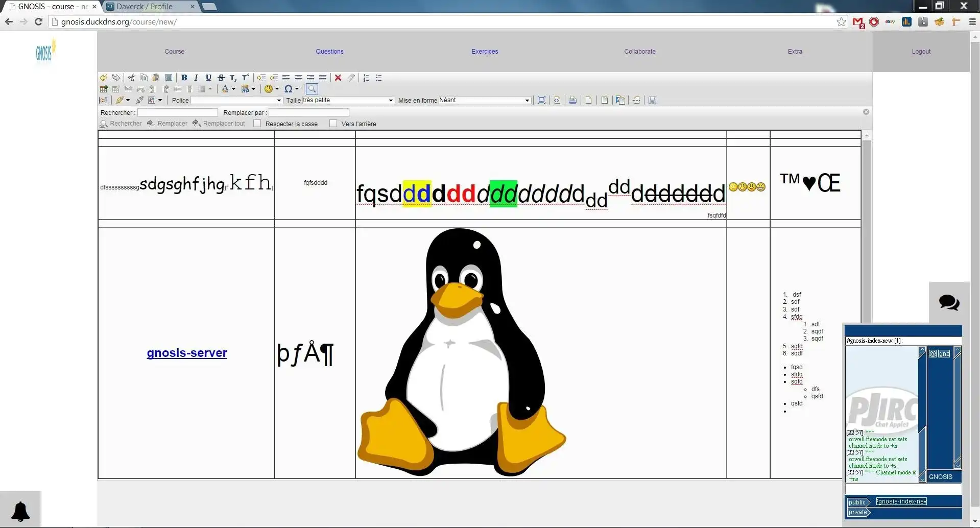Image resolution: width=980 pixels, height=528 pixels.
Task: Open the Taille size dropdown
Action: (348, 100)
